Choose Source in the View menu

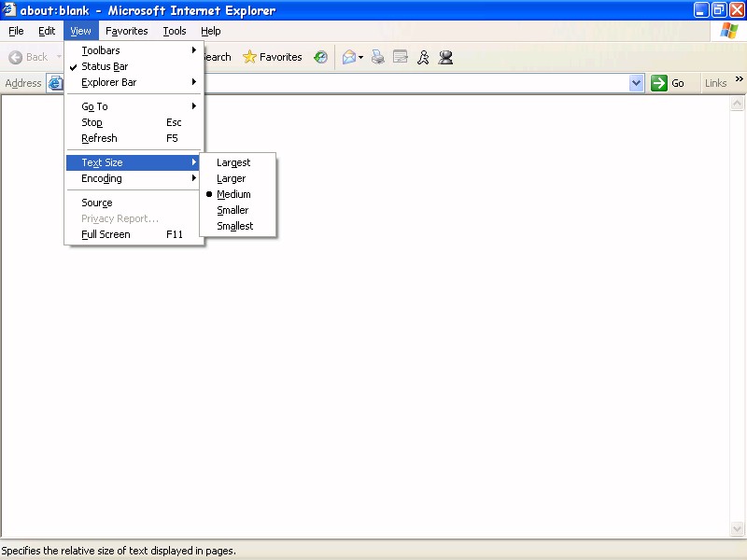coord(134,203)
